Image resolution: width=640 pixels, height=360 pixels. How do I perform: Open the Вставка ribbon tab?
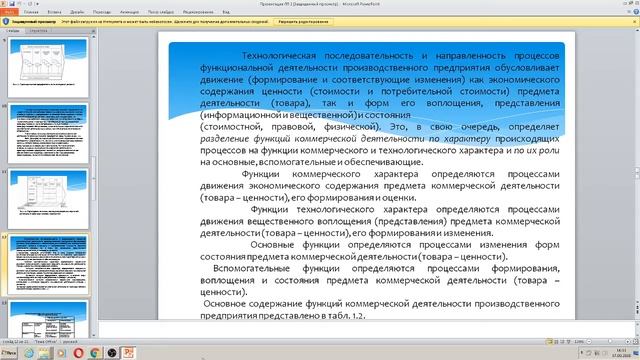pos(54,12)
